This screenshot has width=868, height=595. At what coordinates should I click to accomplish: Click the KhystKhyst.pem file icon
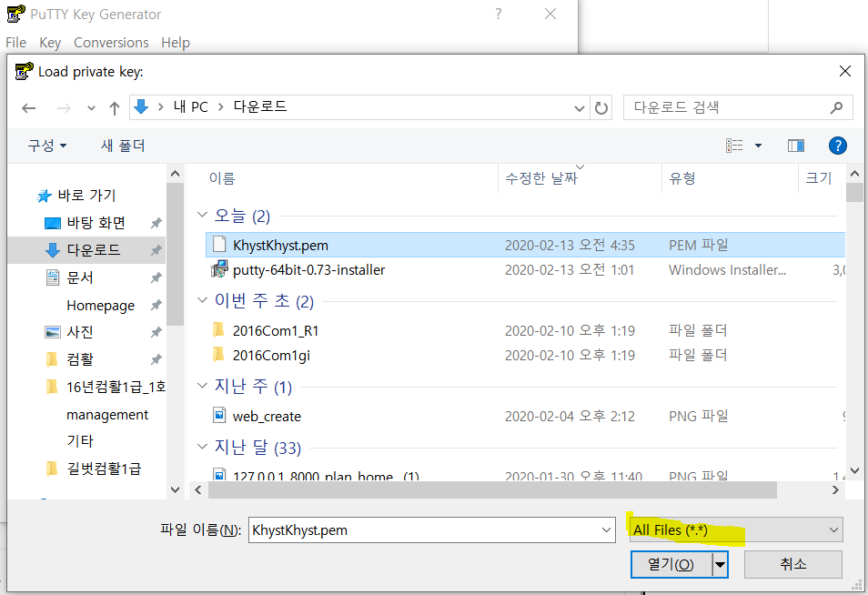(220, 245)
